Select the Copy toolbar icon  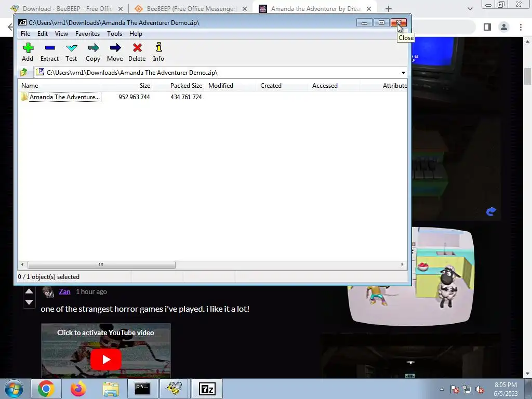coord(93,52)
